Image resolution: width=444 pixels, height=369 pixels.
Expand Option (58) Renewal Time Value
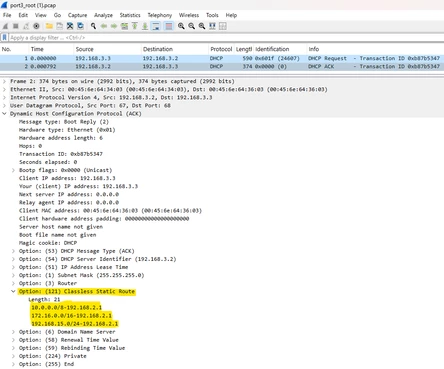tap(13, 340)
